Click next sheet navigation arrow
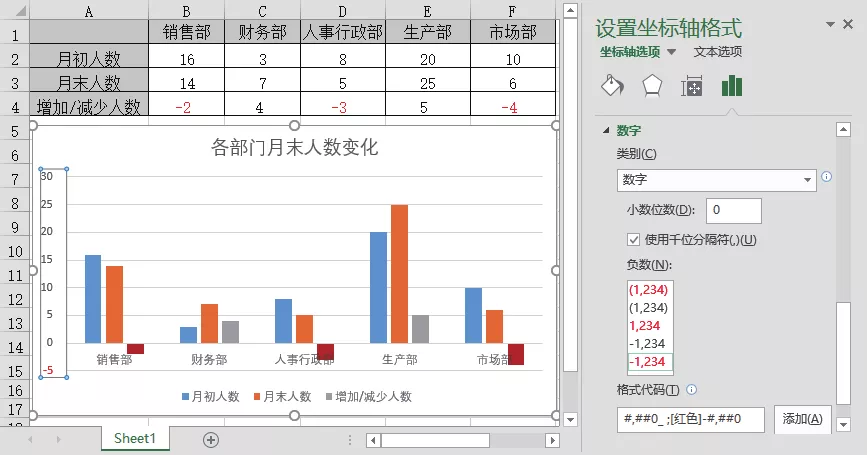867x455 pixels. [x=58, y=440]
